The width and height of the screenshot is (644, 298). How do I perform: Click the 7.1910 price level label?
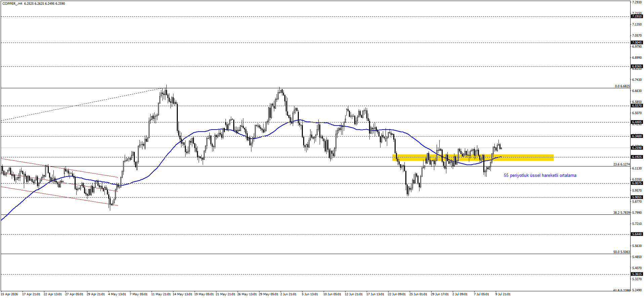[x=637, y=16]
